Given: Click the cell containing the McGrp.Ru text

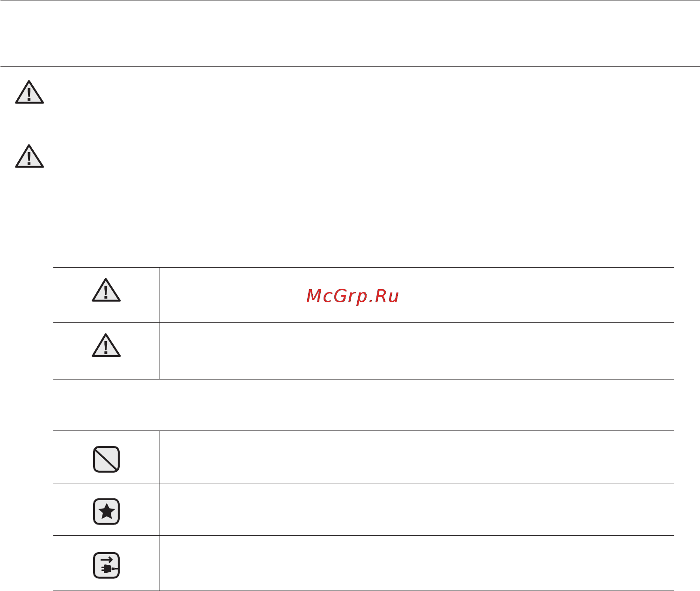Looking at the screenshot, I should pyautogui.click(x=417, y=295).
